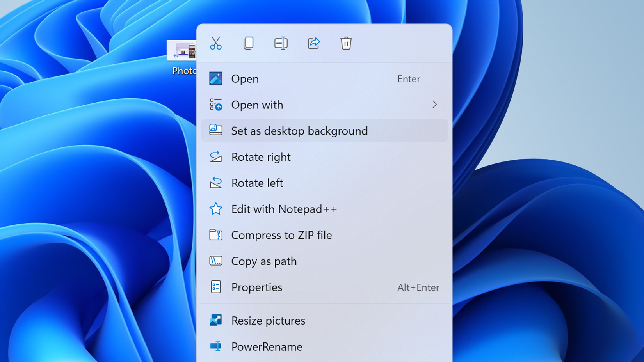The width and height of the screenshot is (644, 362).
Task: Share the image using the share icon
Action: coord(313,43)
